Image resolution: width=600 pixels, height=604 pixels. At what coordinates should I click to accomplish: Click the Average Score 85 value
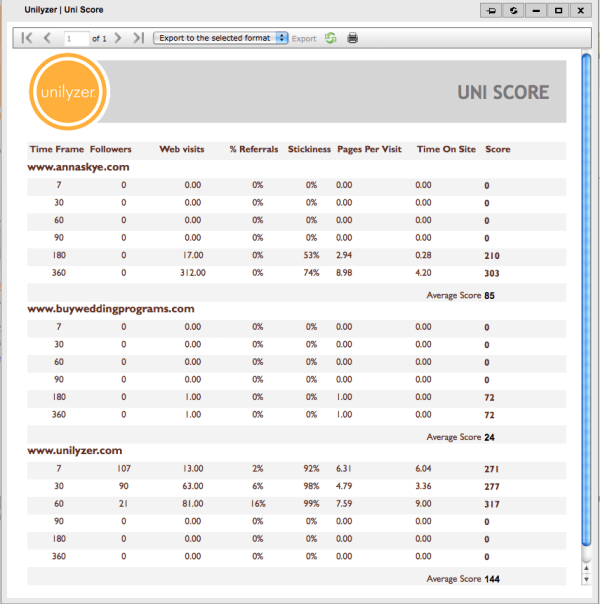pos(489,296)
